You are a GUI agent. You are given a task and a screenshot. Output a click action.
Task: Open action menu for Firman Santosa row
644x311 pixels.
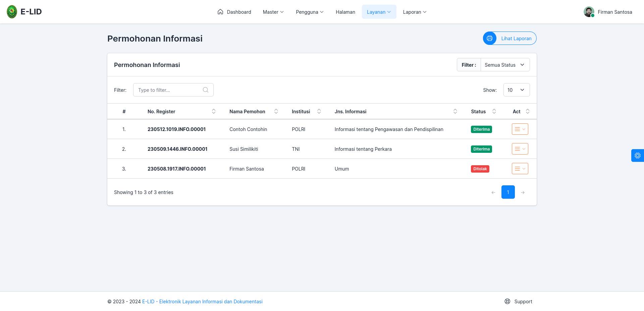click(520, 169)
